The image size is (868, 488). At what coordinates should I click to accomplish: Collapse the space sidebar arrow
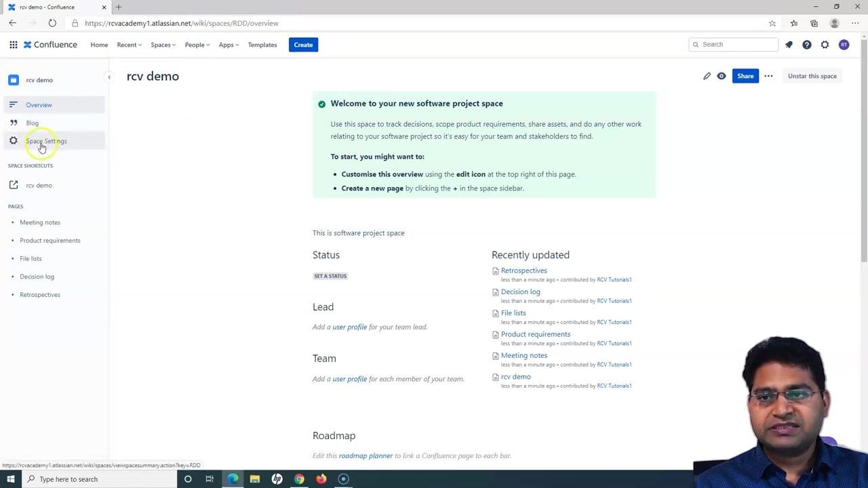[109, 77]
